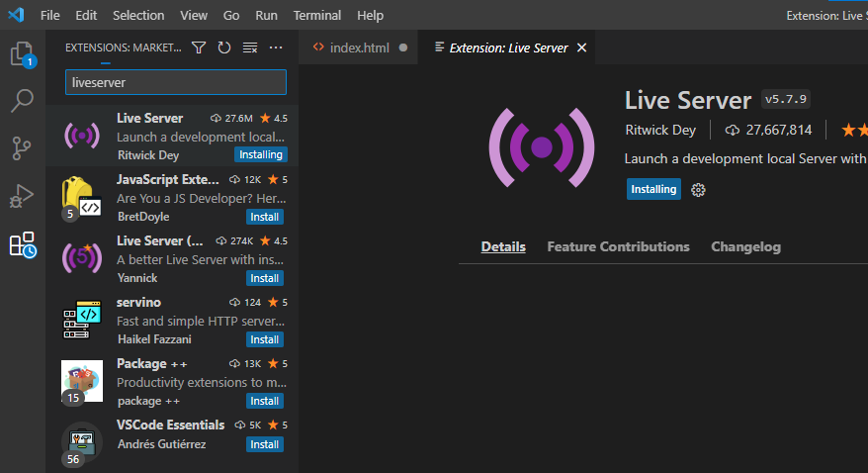The width and height of the screenshot is (868, 473).
Task: Install the Package ++ extension
Action: coord(265,401)
